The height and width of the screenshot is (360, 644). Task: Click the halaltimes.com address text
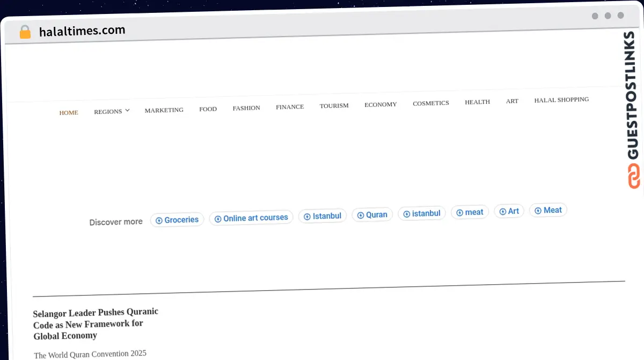point(82,31)
